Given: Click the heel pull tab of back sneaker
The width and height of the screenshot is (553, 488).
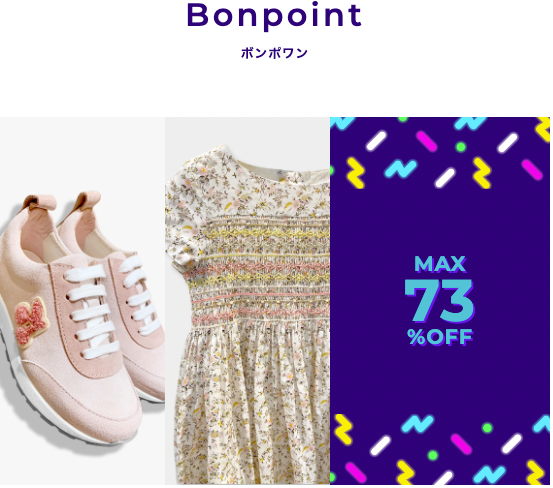Looking at the screenshot, I should point(85,201).
